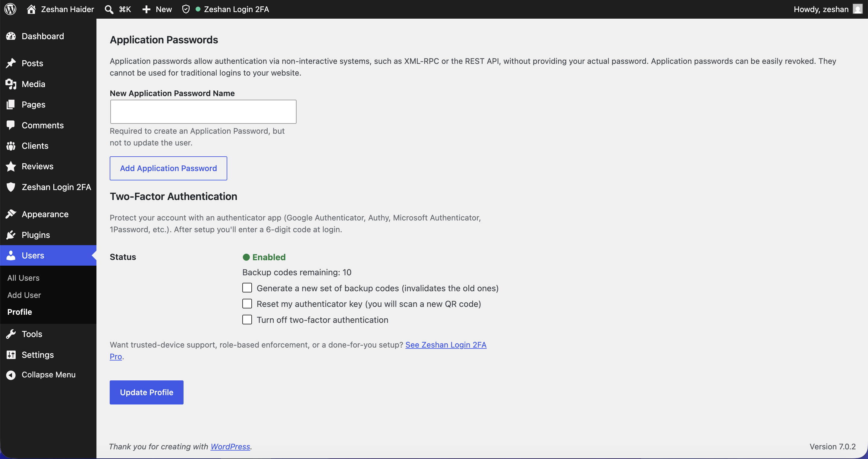Click the Zeshan Login 2FA admin bar label
Image resolution: width=868 pixels, height=459 pixels.
pos(237,9)
